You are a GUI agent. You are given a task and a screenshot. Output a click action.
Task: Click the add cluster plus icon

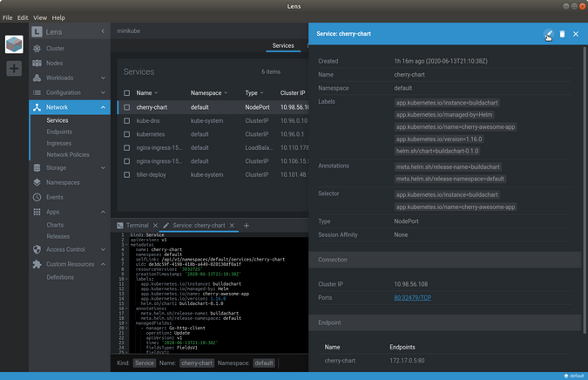(14, 68)
